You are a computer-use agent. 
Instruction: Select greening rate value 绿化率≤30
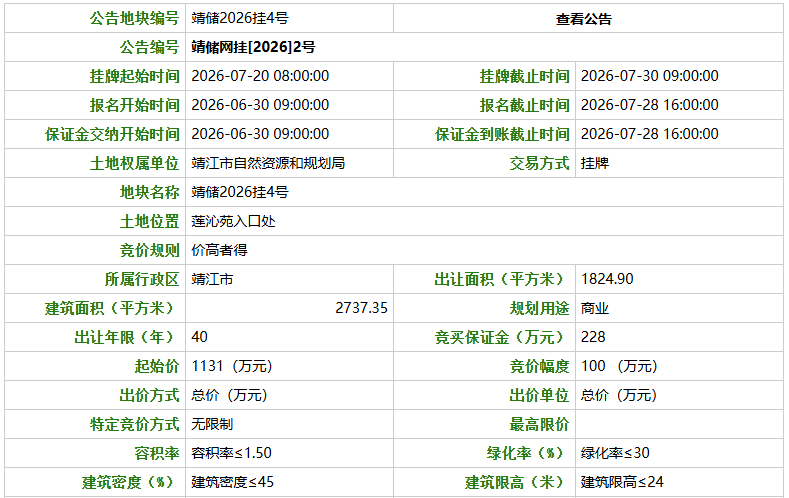point(615,453)
